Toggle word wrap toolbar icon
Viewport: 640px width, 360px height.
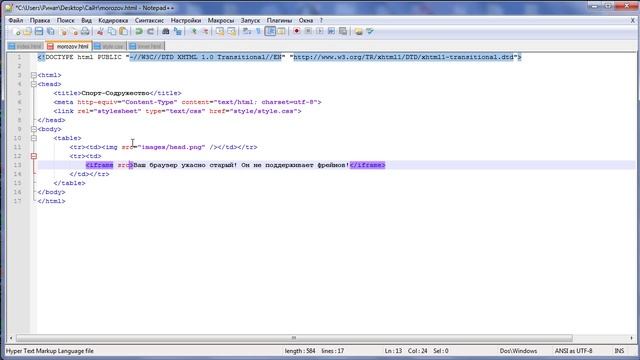coord(247,31)
